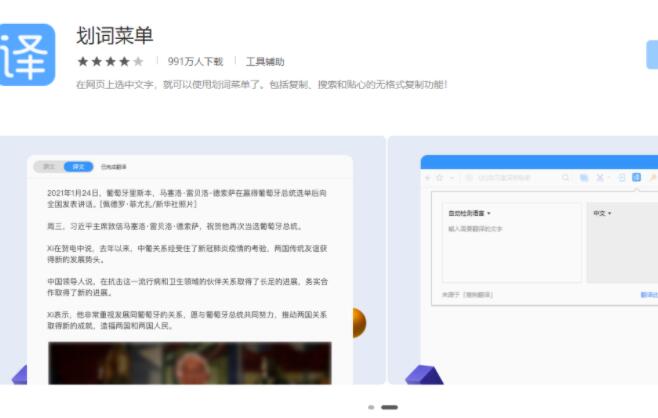
Task: Click the orange sphere beside the first screenshot
Action: tap(359, 323)
